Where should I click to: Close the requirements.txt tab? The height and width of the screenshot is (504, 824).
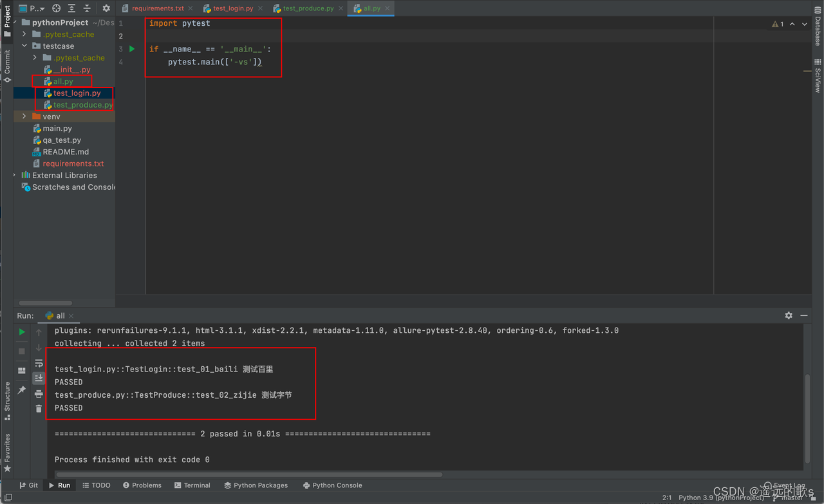coord(191,8)
